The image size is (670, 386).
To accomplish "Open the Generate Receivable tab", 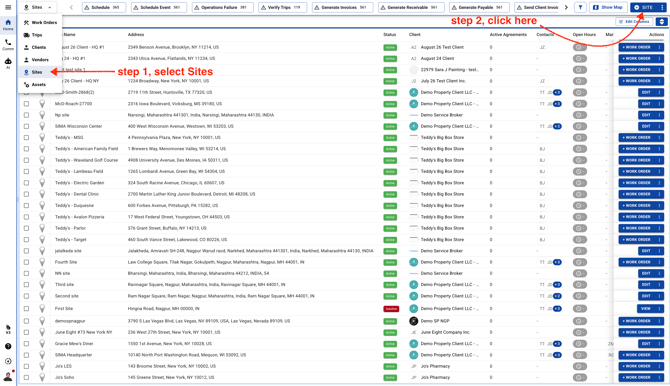I will [411, 7].
